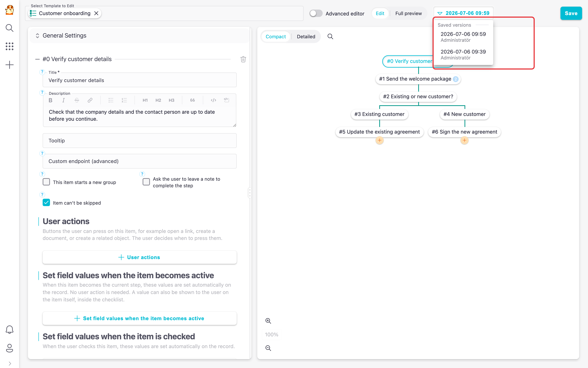Remove the Customer onboarding template chip
This screenshot has height=368, width=588.
pos(96,13)
